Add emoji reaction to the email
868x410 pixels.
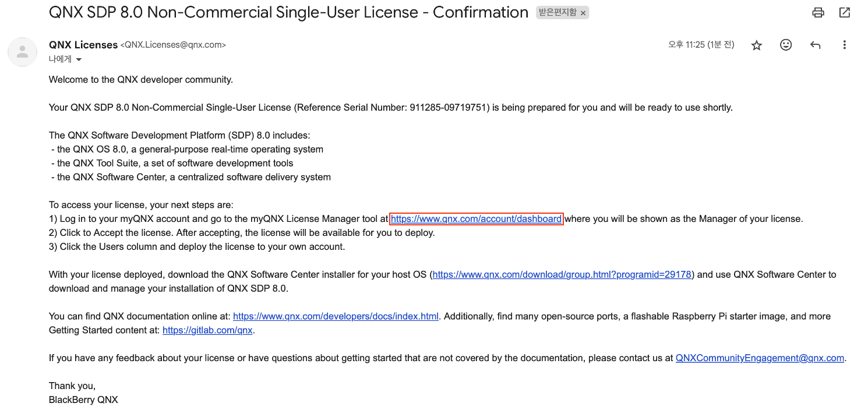pos(786,45)
